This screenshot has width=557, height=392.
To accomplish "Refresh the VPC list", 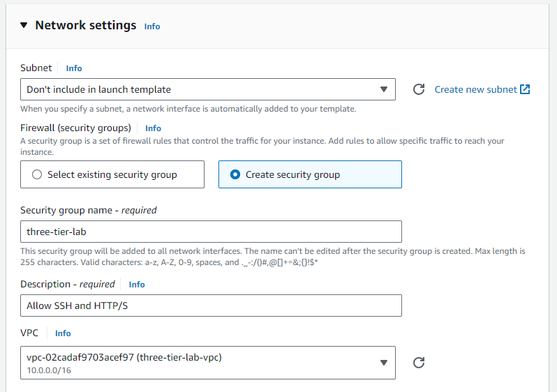I will pos(419,363).
